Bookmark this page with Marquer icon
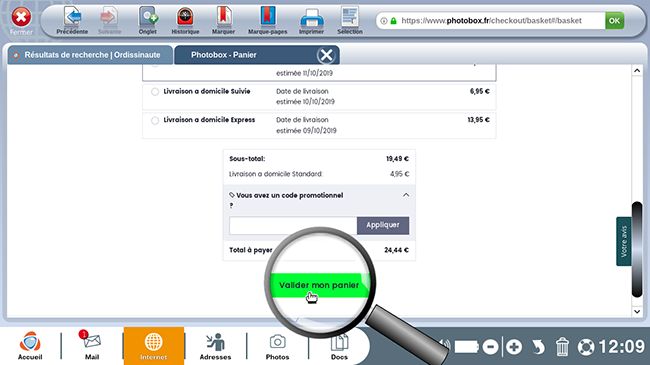Image resolution: width=650 pixels, height=365 pixels. [223, 17]
